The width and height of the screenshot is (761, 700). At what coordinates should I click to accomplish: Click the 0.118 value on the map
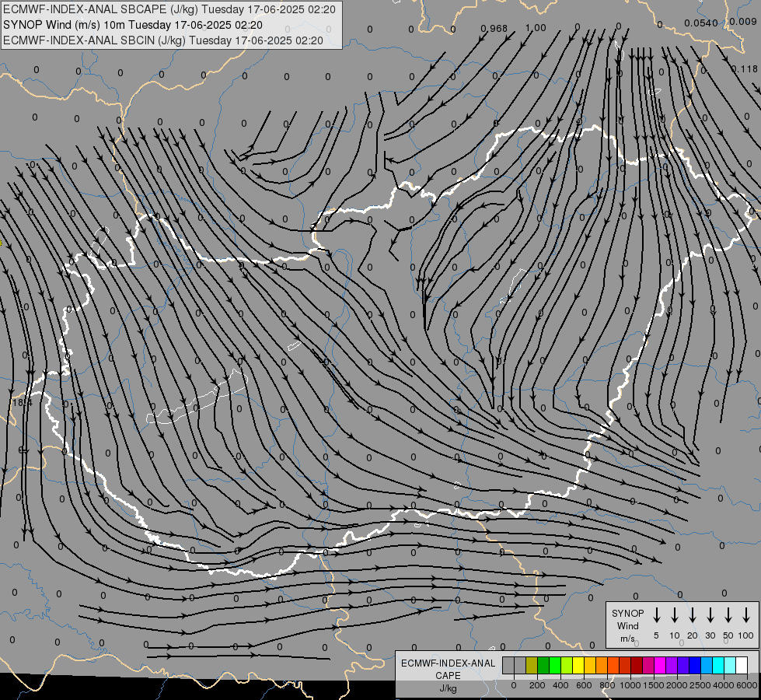pos(745,69)
